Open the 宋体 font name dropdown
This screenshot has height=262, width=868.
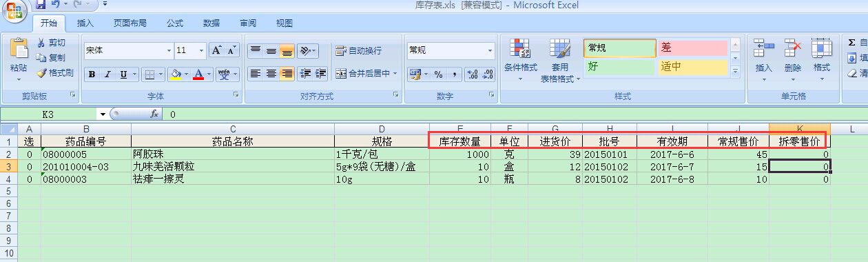pyautogui.click(x=169, y=50)
